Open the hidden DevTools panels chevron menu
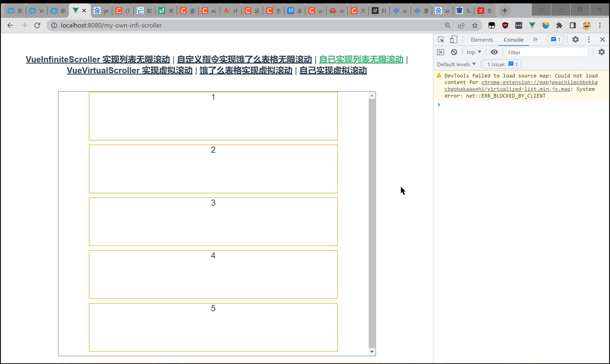Image resolution: width=610 pixels, height=364 pixels. point(536,39)
